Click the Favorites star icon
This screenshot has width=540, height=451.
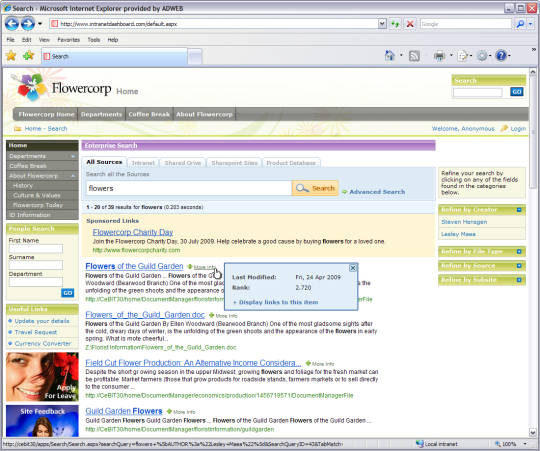11,55
